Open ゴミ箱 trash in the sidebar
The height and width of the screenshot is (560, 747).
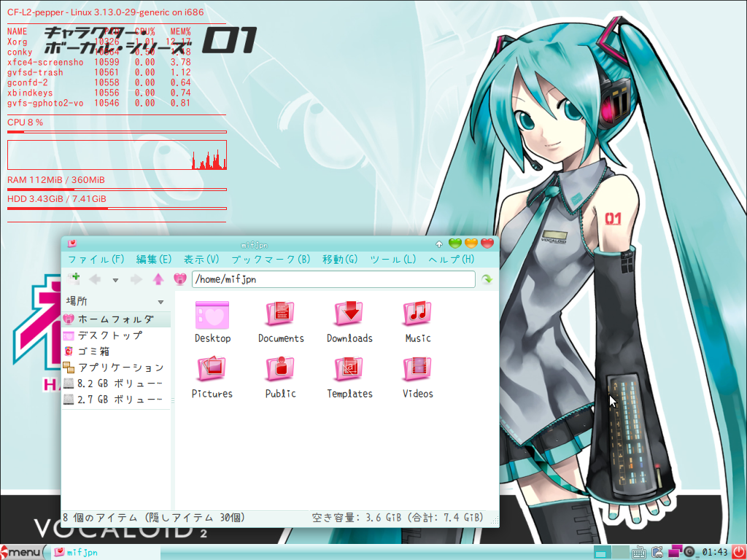(116, 351)
